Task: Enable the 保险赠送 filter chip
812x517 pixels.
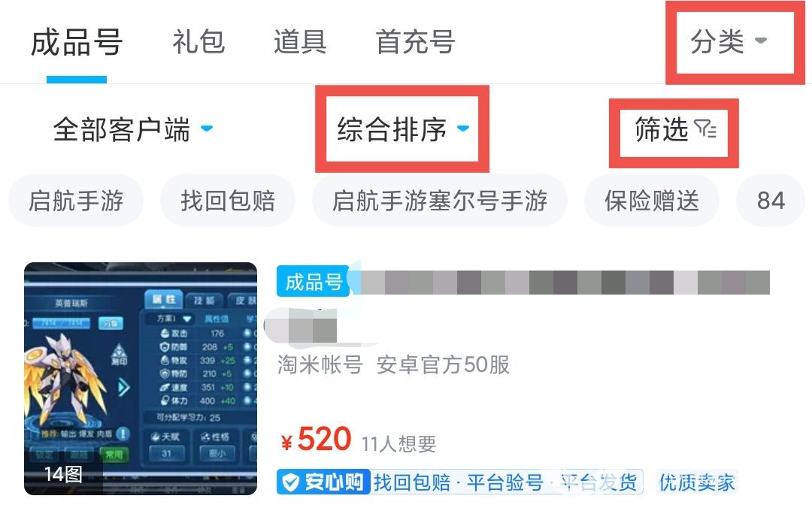Action: tap(652, 201)
